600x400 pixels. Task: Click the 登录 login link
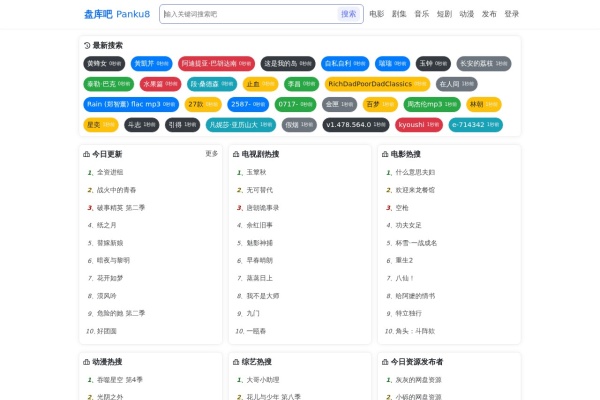tap(512, 14)
